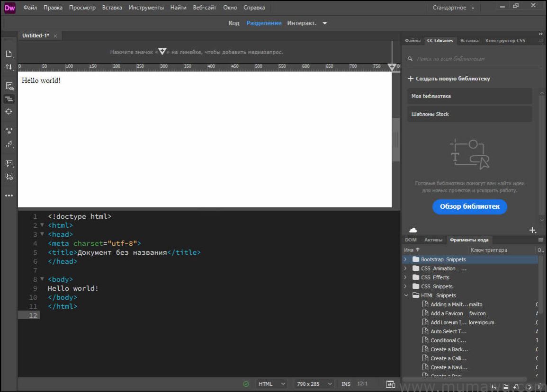Click the Open Documents icon

coord(9,53)
